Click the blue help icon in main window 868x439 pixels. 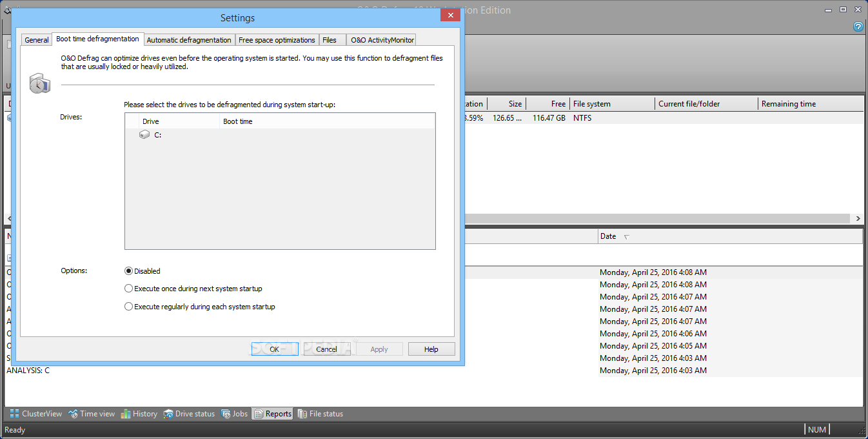click(x=858, y=26)
